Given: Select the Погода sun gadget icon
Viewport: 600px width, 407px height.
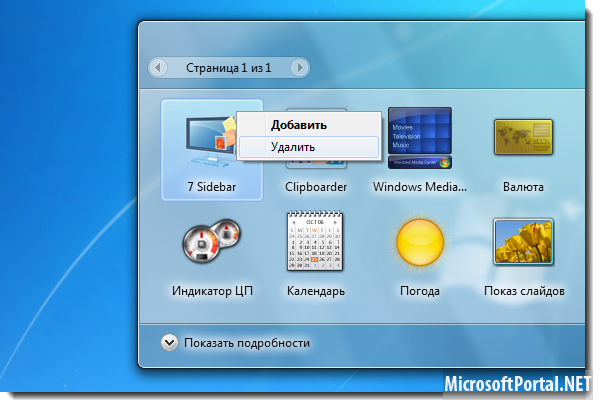Looking at the screenshot, I should [x=420, y=242].
